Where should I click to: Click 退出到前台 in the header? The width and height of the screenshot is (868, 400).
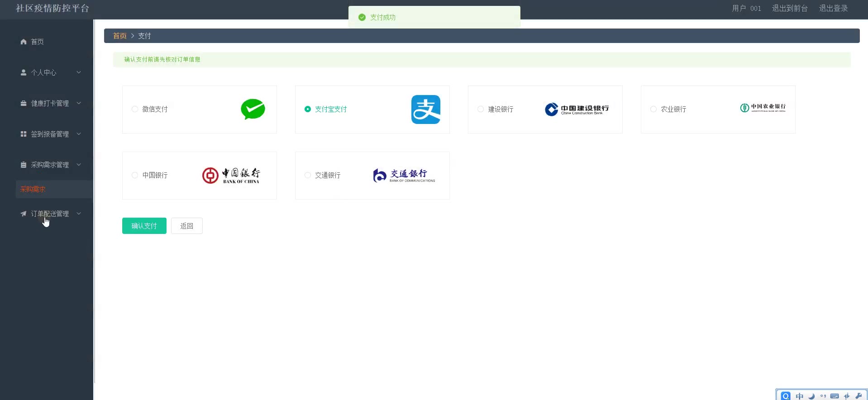tap(790, 8)
